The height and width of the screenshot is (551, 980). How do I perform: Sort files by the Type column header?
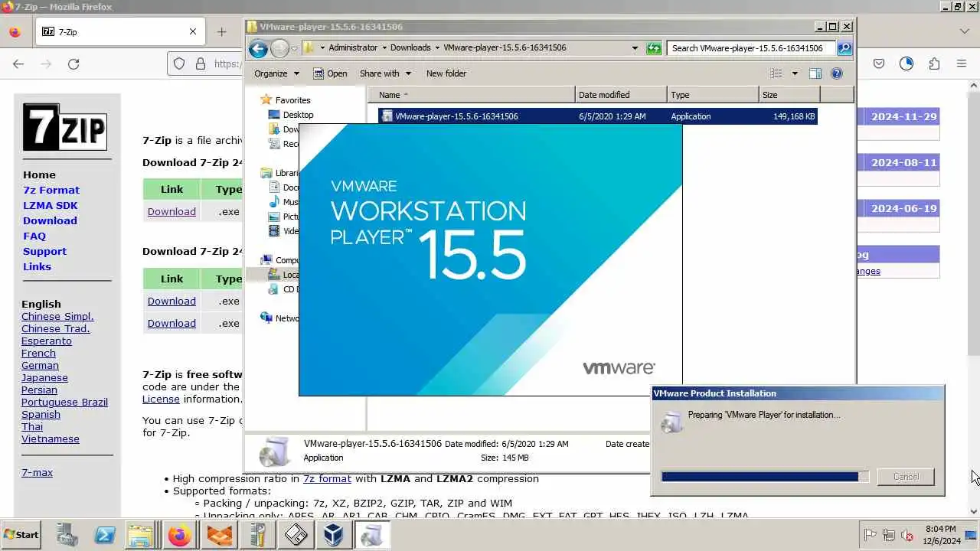pos(713,95)
